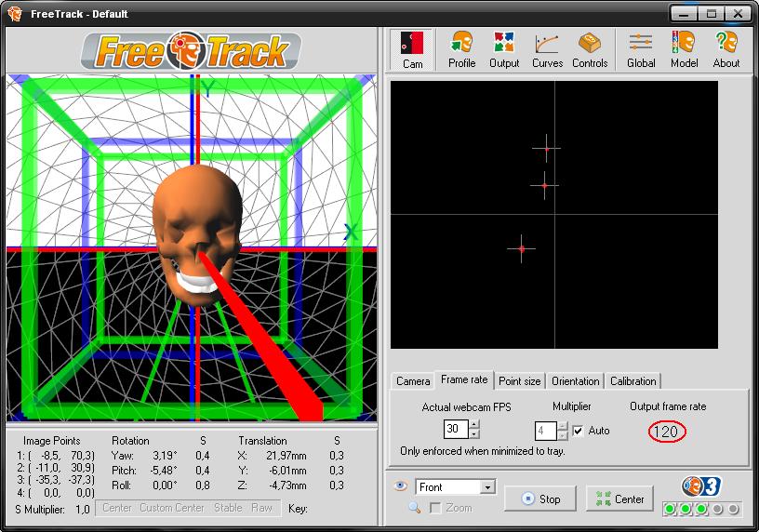The image size is (759, 532).
Task: Click the Y translation value -6,01mm
Action: coord(287,471)
